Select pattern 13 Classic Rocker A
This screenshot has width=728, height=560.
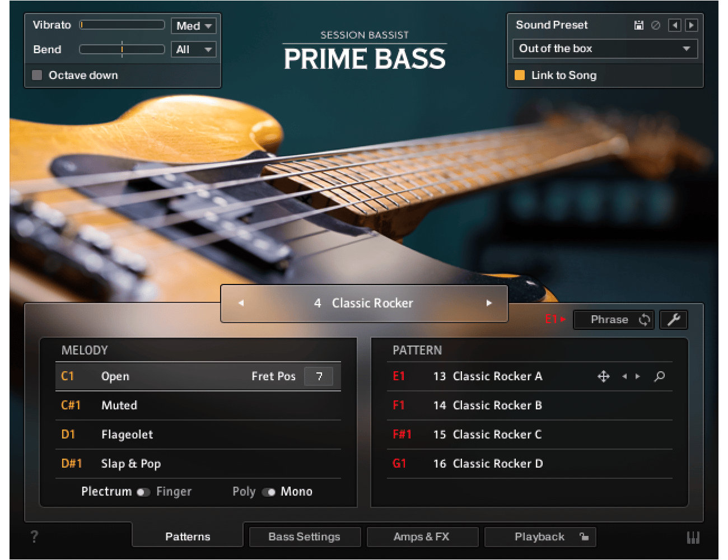(530, 376)
